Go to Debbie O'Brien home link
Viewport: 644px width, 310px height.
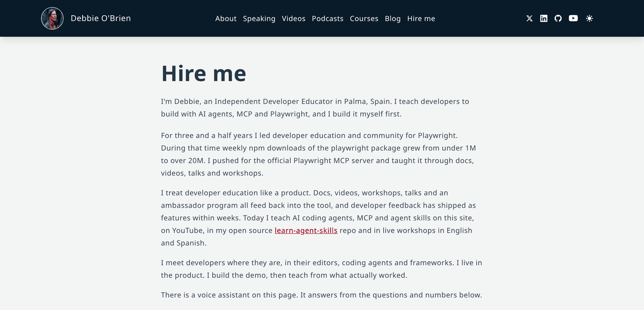pos(101,19)
